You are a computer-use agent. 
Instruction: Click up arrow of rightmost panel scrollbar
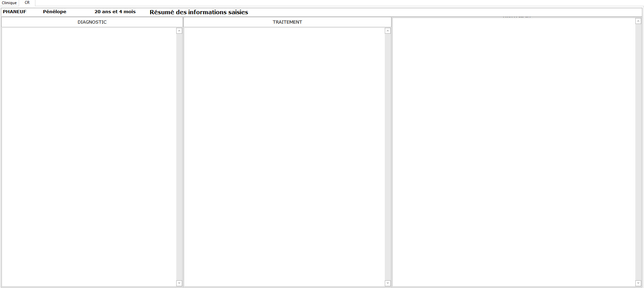tap(638, 21)
